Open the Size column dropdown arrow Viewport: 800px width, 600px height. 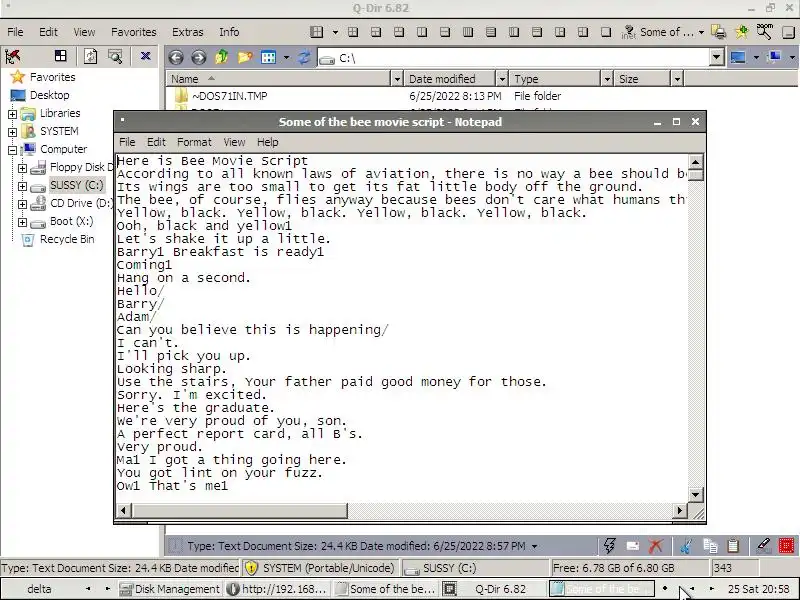point(677,79)
